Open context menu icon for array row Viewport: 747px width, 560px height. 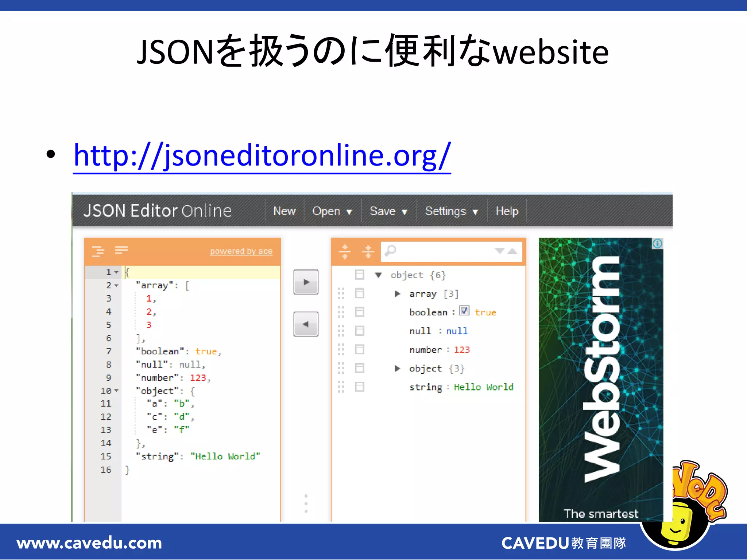tap(360, 293)
